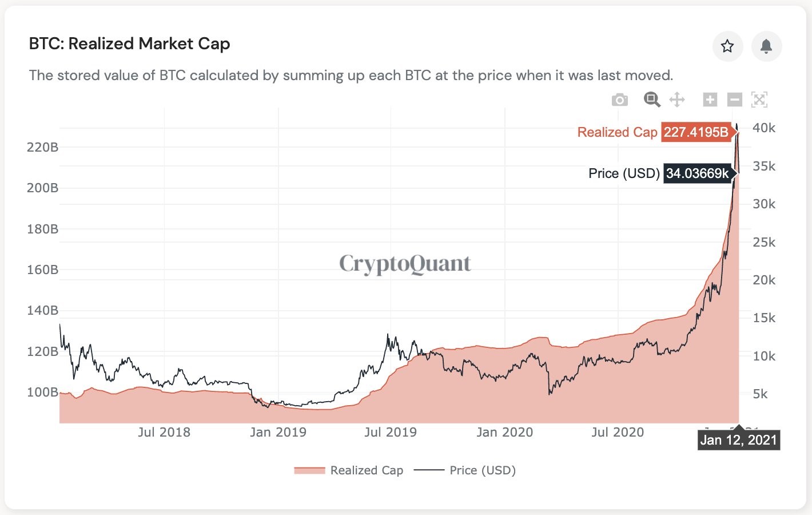Viewport: 812px width, 515px height.
Task: Toggle the Realized Cap series in legend
Action: coord(367,470)
